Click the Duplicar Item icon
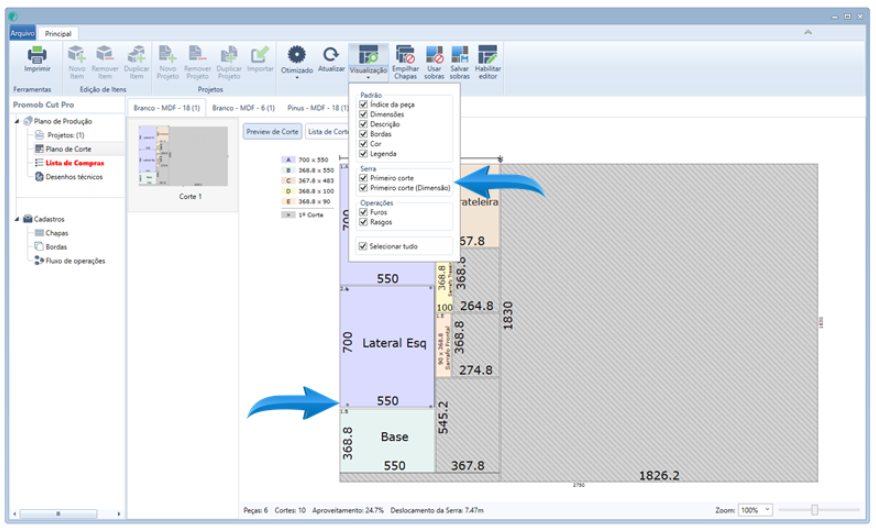This screenshot has width=876, height=528. [137, 54]
